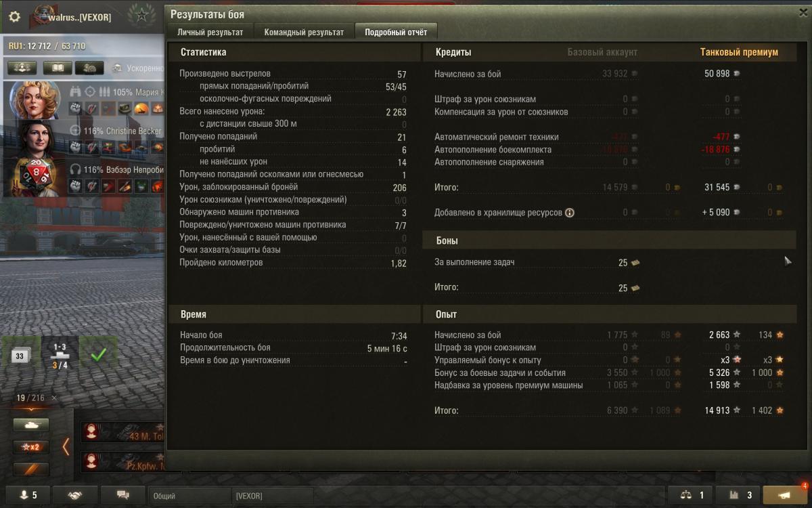Open the scales comparison button
812x508 pixels.
click(x=692, y=495)
